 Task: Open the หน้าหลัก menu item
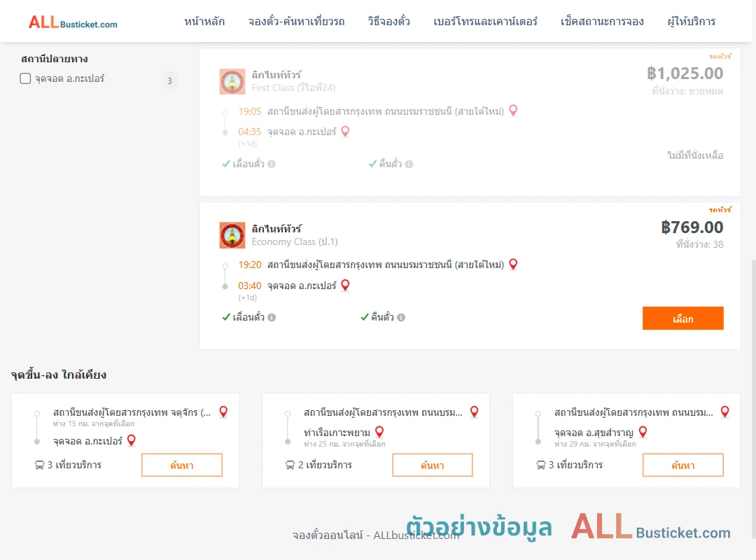tap(204, 21)
